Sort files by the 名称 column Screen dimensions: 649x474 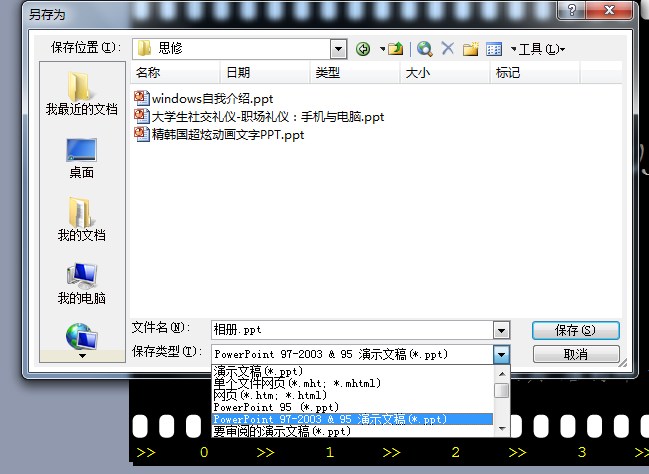point(175,73)
